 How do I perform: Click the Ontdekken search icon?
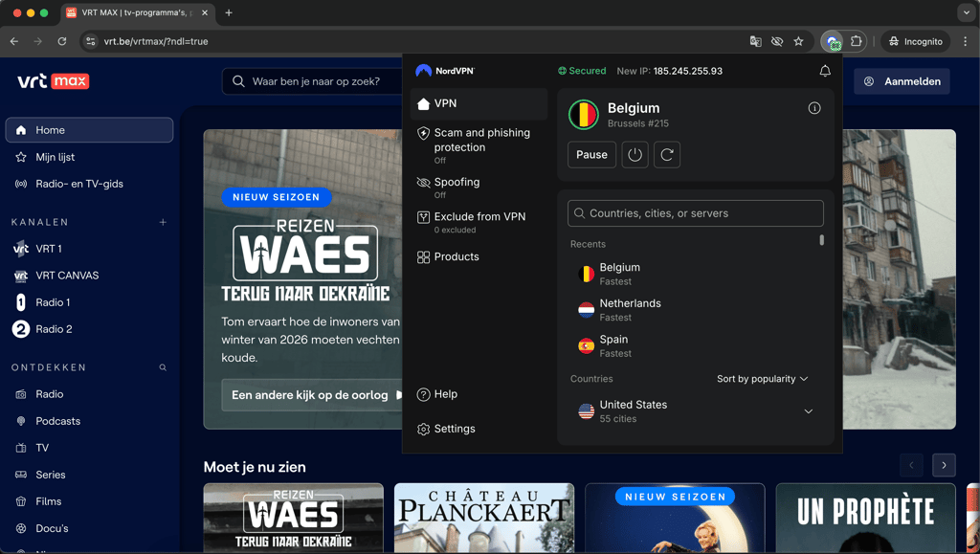point(163,367)
